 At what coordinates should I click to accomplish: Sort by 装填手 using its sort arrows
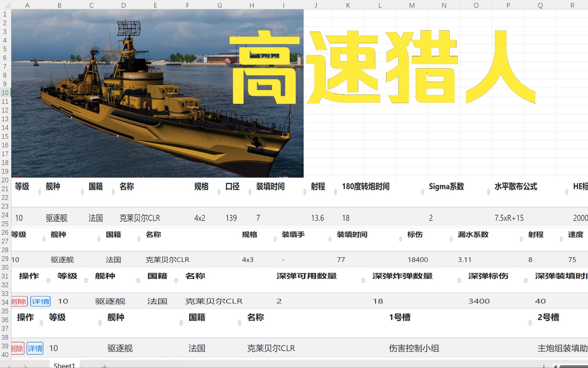click(x=330, y=239)
